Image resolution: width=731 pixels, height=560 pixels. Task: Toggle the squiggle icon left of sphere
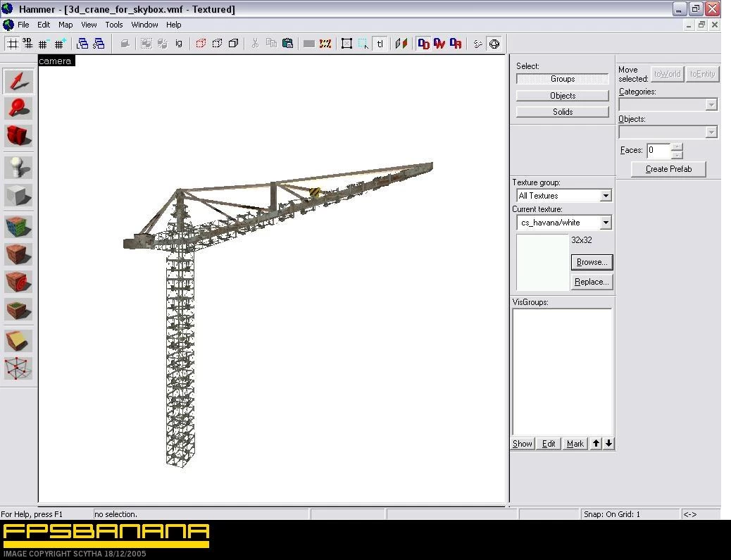pos(478,44)
